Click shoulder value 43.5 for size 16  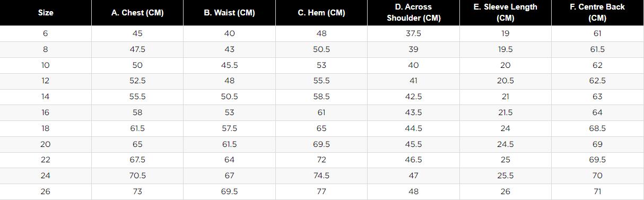click(413, 113)
